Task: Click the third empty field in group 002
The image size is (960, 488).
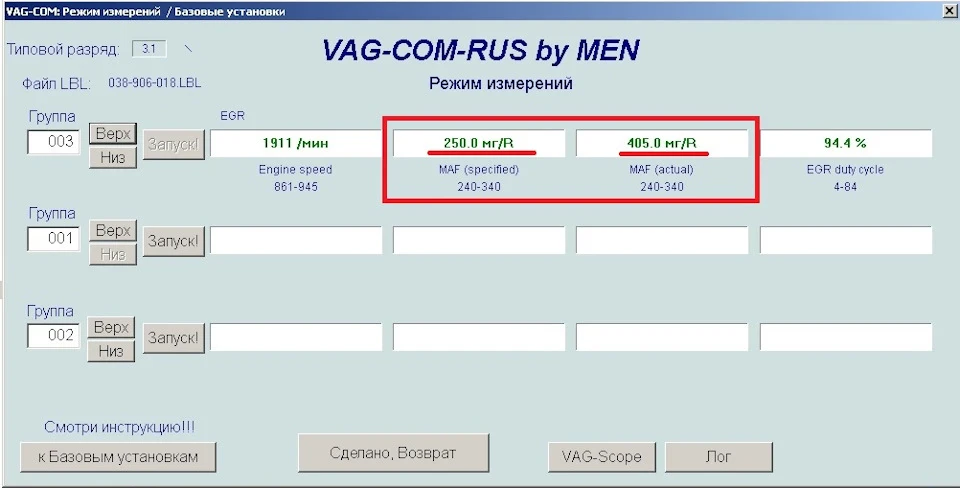Action: [662, 337]
